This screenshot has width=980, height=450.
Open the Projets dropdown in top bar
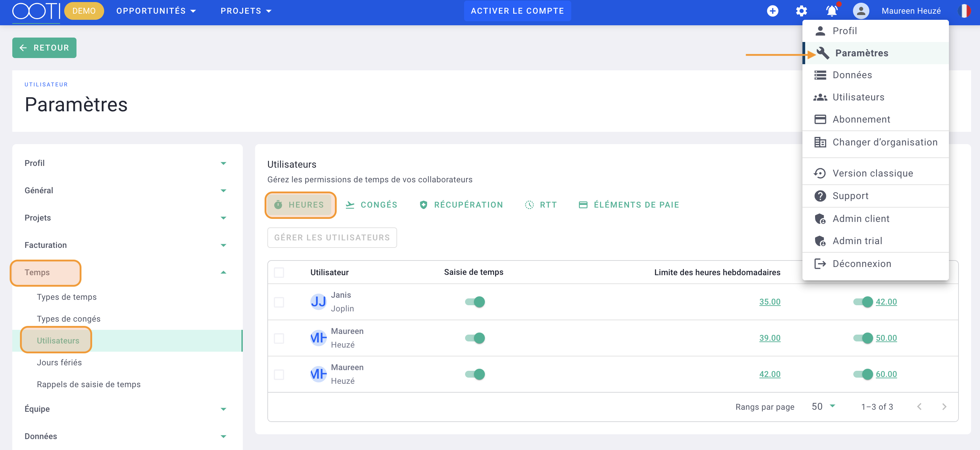click(x=246, y=11)
